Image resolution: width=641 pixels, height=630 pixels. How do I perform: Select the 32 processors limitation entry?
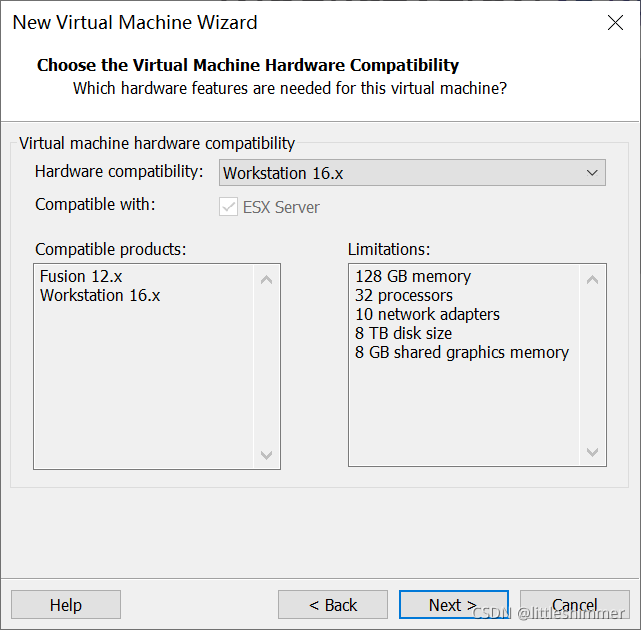click(404, 296)
